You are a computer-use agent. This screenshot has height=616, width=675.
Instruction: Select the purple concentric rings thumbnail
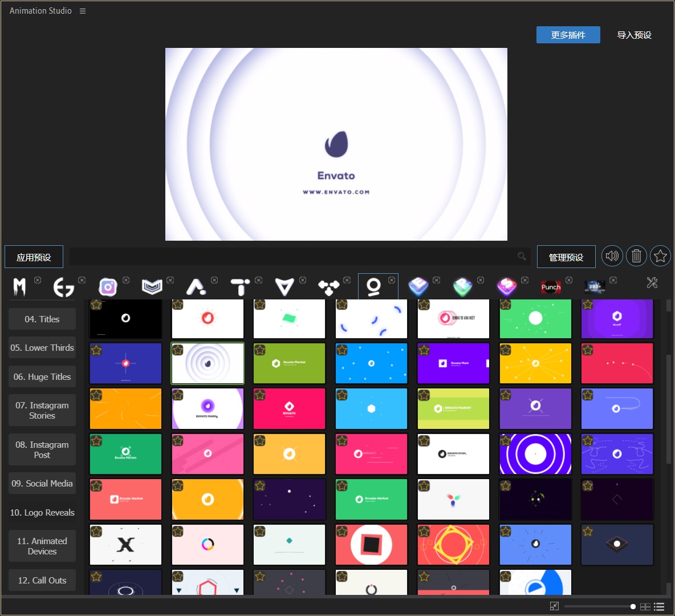(535, 454)
